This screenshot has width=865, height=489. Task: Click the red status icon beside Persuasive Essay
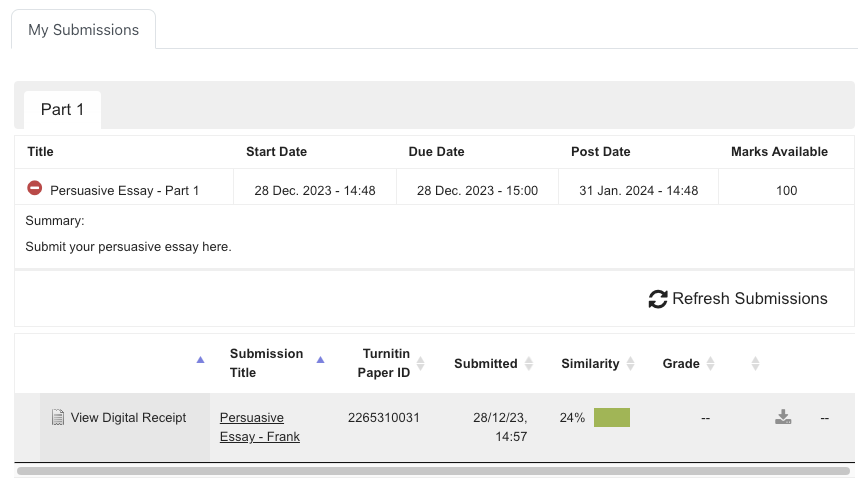pos(34,188)
